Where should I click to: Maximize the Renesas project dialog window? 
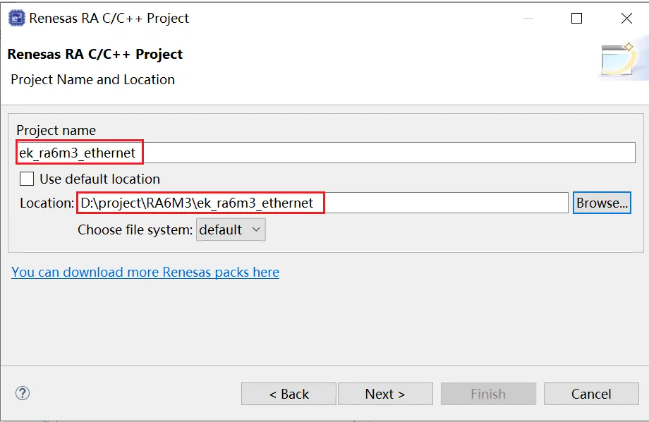tap(576, 18)
